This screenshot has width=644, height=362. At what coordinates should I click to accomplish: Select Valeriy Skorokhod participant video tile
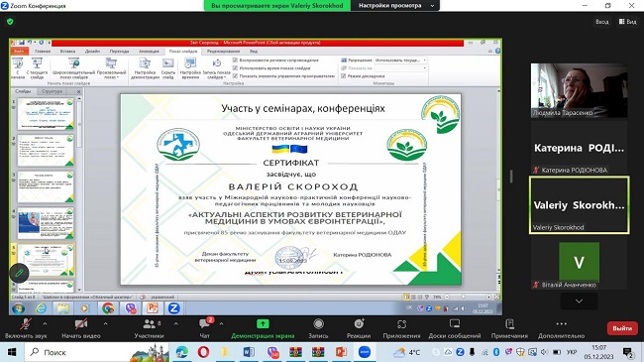[580, 205]
